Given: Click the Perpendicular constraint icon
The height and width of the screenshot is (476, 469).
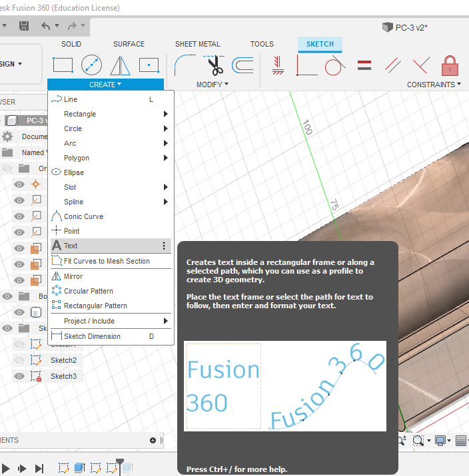Looking at the screenshot, I should [x=421, y=65].
